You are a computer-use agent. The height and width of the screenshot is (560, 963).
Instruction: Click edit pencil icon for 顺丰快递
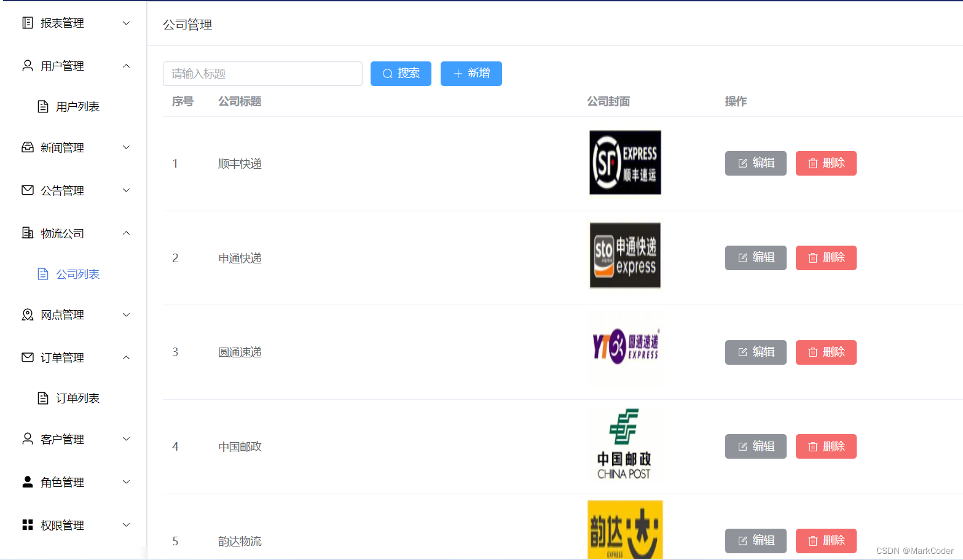click(742, 163)
